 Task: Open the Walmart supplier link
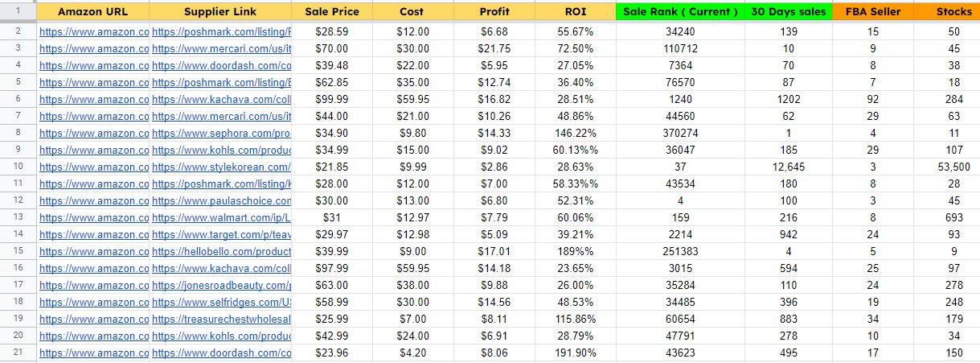point(221,217)
